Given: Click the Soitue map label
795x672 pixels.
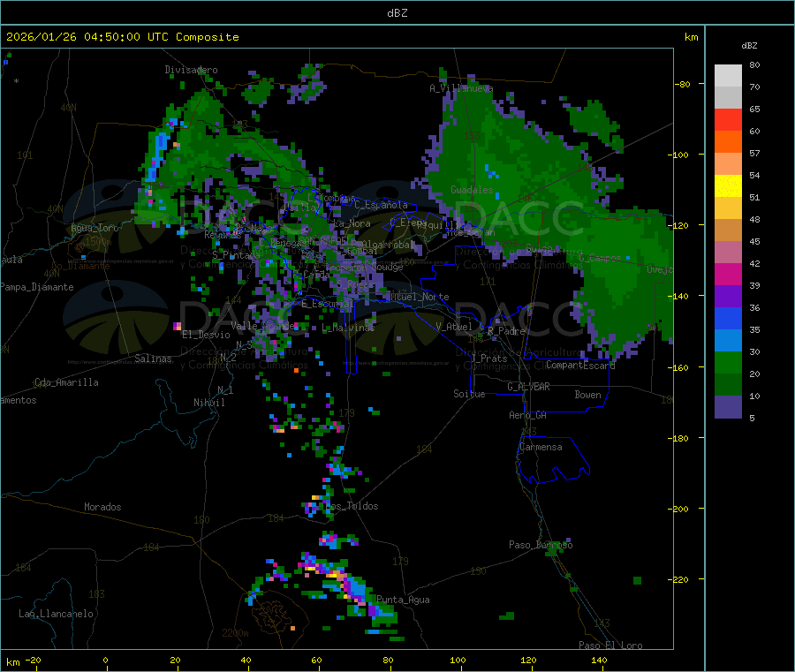Looking at the screenshot, I should pos(469,394).
